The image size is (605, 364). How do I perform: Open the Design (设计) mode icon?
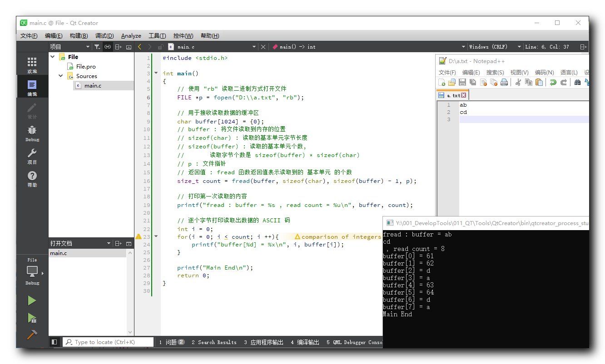32,111
